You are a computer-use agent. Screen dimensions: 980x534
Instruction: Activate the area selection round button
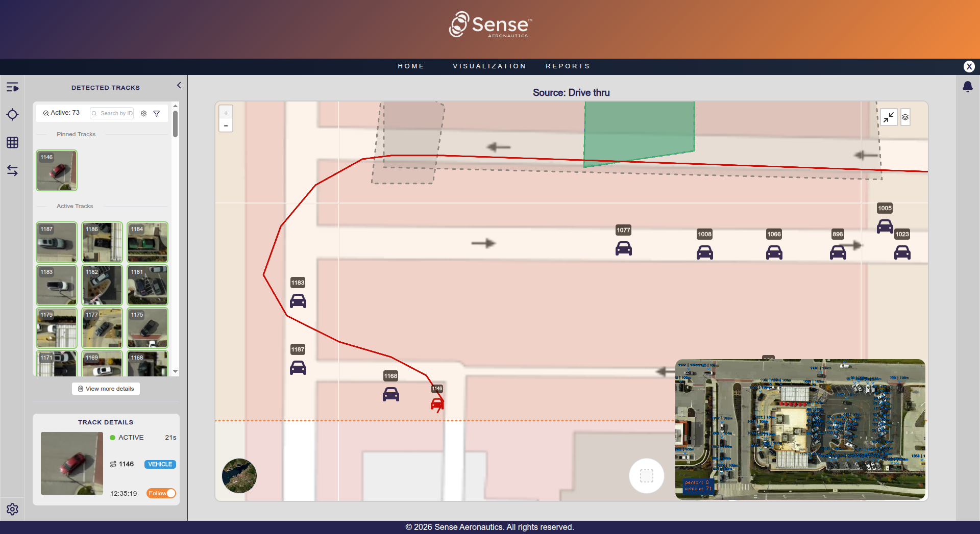click(x=647, y=476)
